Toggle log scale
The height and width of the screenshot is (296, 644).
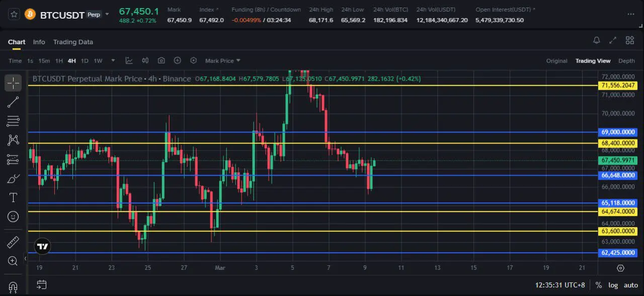coord(613,285)
